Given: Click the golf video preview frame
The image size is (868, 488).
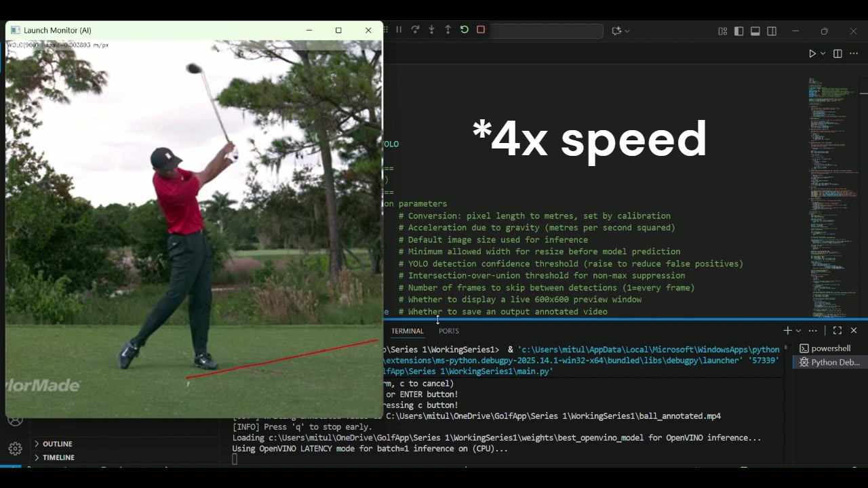Looking at the screenshot, I should (194, 228).
